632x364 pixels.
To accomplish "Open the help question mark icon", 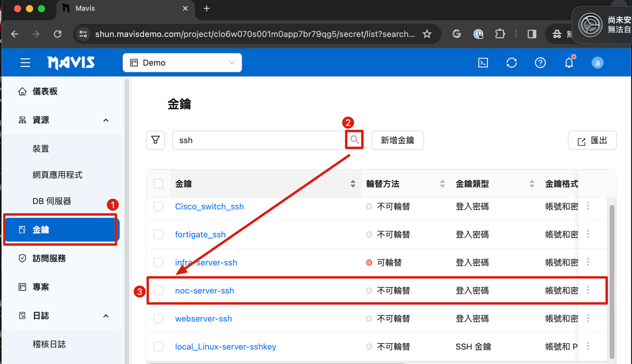I will [x=540, y=63].
